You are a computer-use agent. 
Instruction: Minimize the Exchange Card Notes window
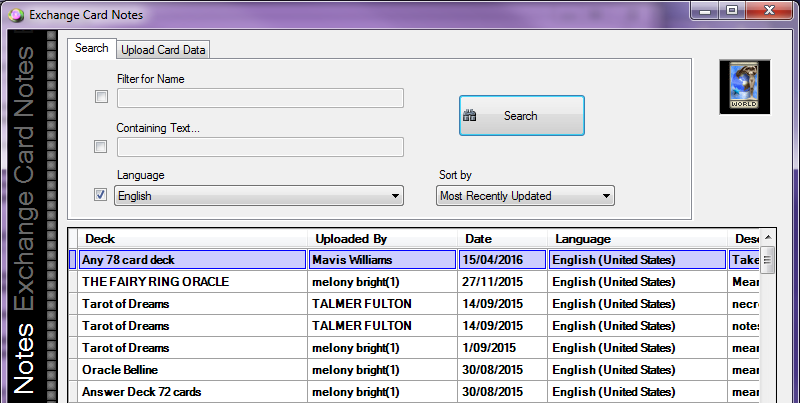[x=706, y=10]
